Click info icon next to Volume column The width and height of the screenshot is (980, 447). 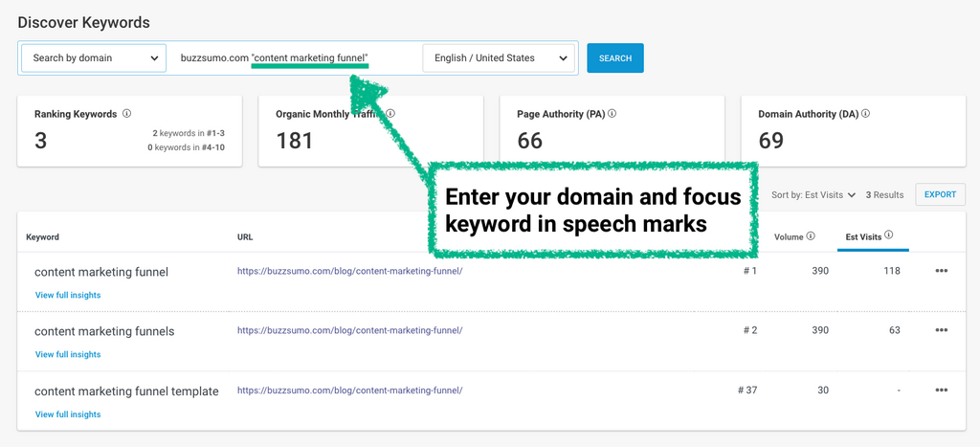click(811, 236)
